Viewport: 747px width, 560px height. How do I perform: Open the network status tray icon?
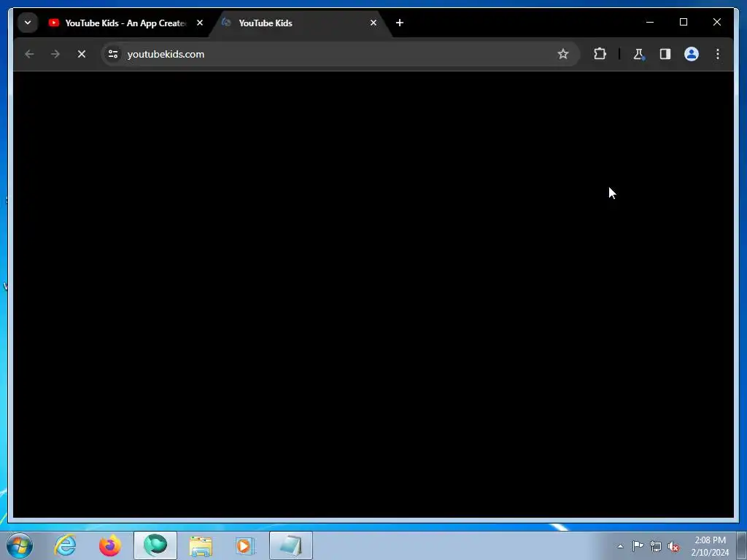coord(656,546)
